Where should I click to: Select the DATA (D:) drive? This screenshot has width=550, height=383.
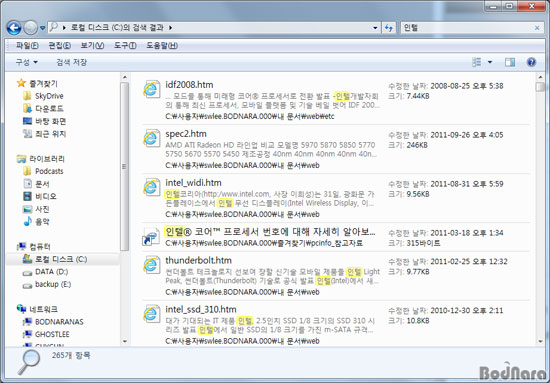click(45, 272)
